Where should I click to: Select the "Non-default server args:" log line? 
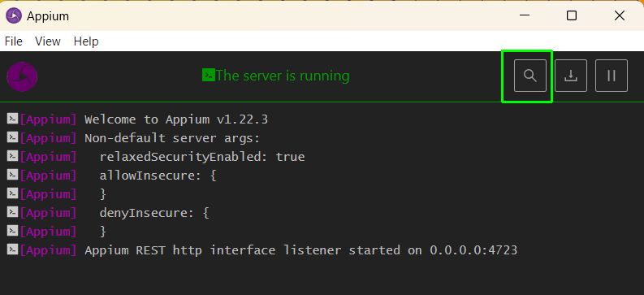click(x=172, y=138)
